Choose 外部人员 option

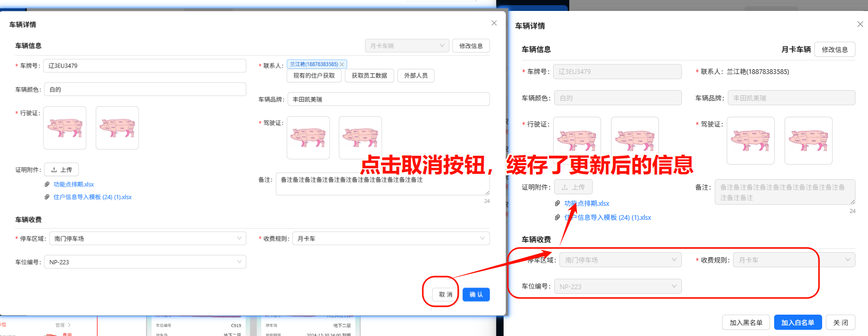(x=415, y=76)
